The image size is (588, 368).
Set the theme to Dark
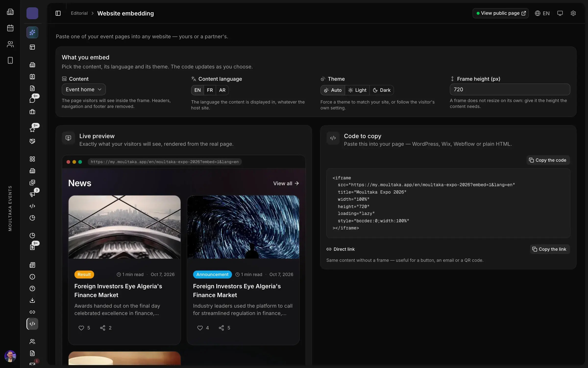(381, 90)
